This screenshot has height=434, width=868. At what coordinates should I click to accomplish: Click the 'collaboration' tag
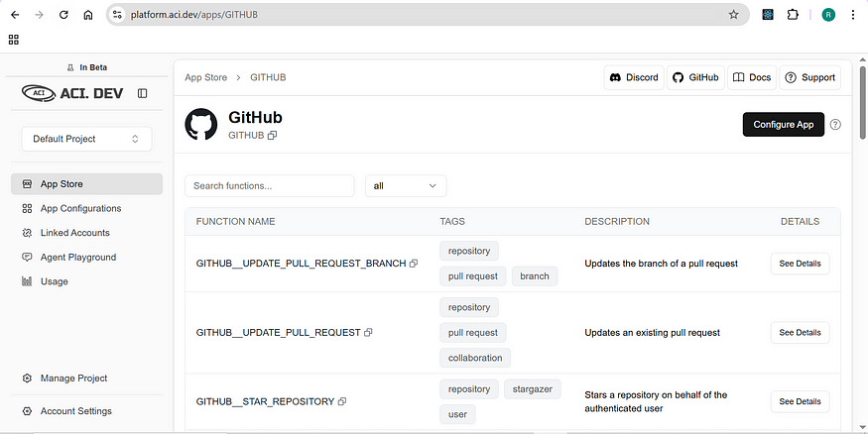point(475,358)
